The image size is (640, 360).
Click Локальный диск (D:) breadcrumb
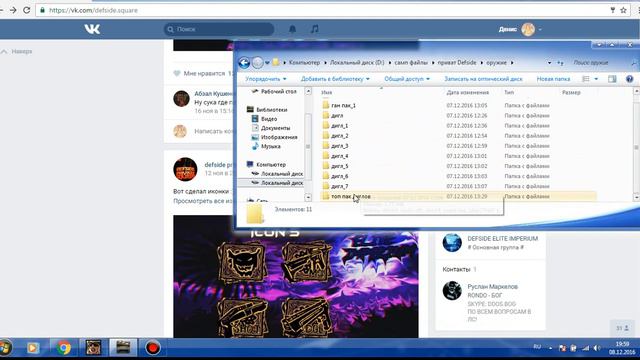point(357,63)
